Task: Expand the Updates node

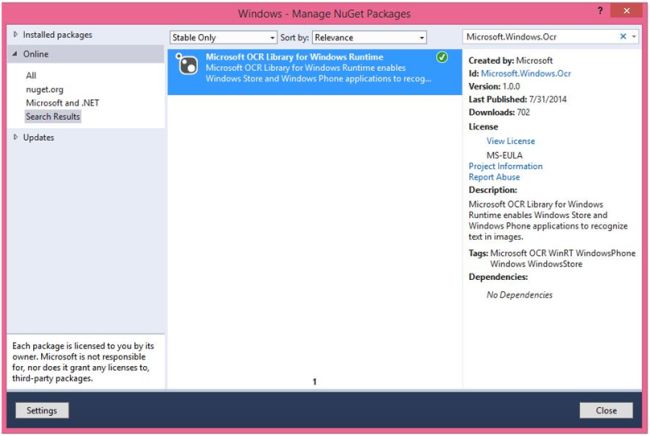Action: pyautogui.click(x=16, y=137)
